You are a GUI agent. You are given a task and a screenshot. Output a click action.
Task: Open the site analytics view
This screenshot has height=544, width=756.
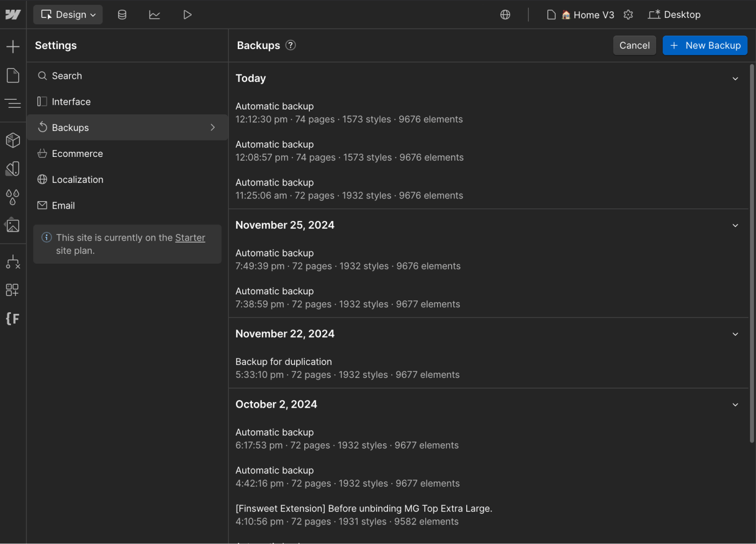click(155, 15)
